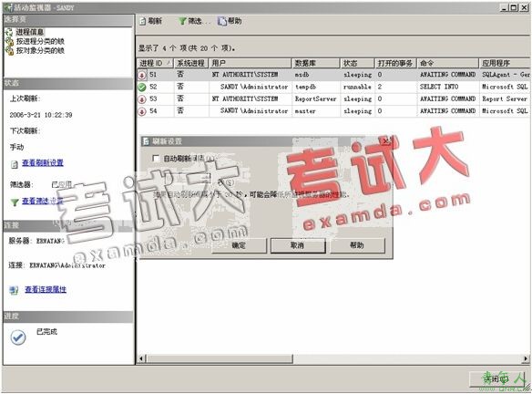Select process 52 green runnable icon
This screenshot has height=394, width=532.
(x=142, y=87)
